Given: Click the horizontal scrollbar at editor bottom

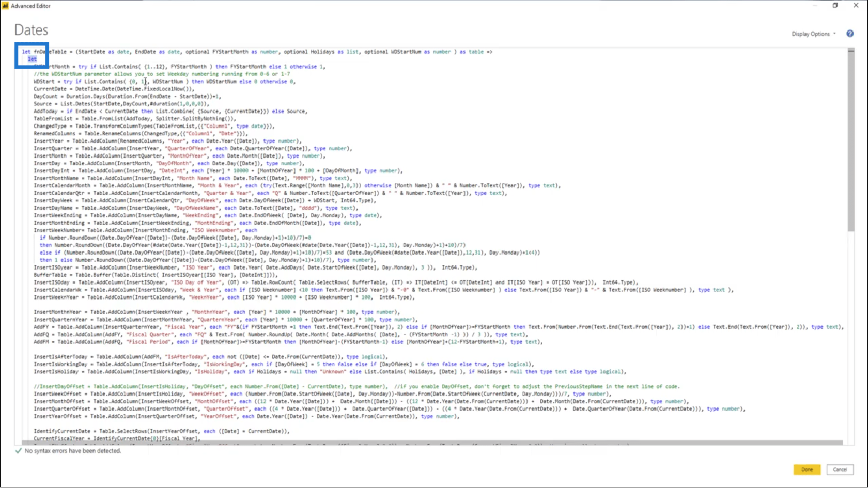Looking at the screenshot, I should [x=432, y=443].
